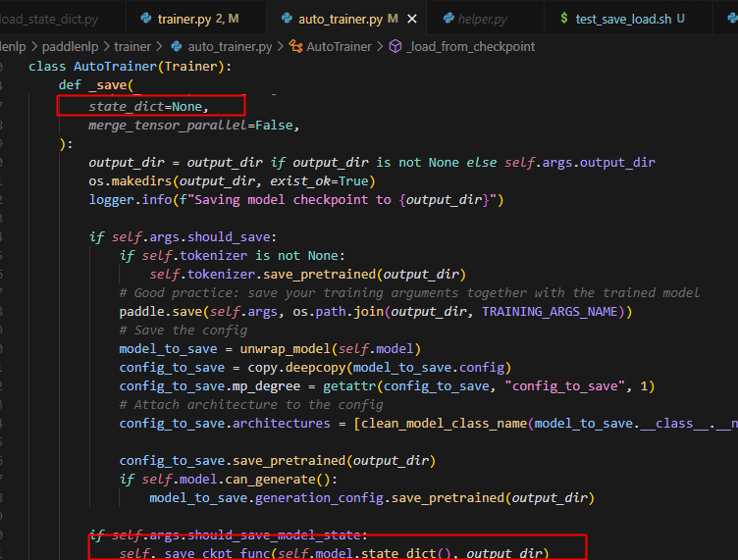This screenshot has width=738, height=560.
Task: Click method cube icon beside _load_from_checkpoint
Action: (x=395, y=46)
